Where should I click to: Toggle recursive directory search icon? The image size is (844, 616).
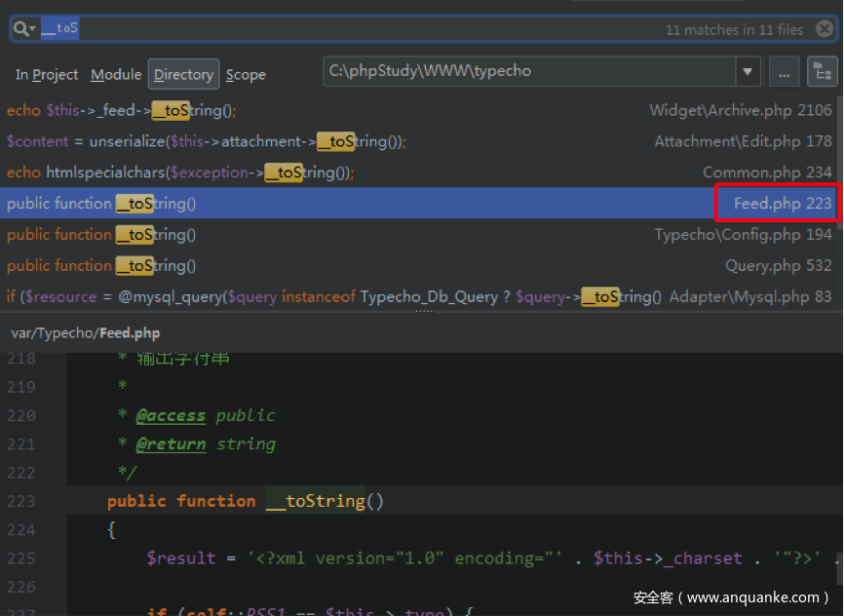(823, 71)
